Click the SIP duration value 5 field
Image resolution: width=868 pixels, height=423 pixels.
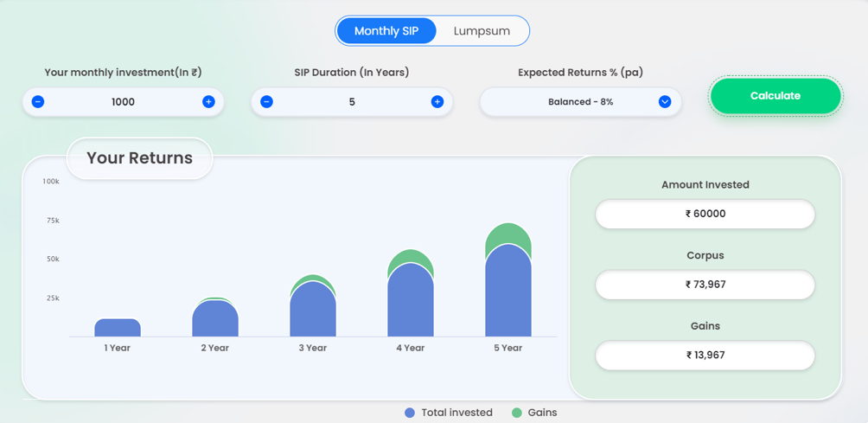point(352,102)
